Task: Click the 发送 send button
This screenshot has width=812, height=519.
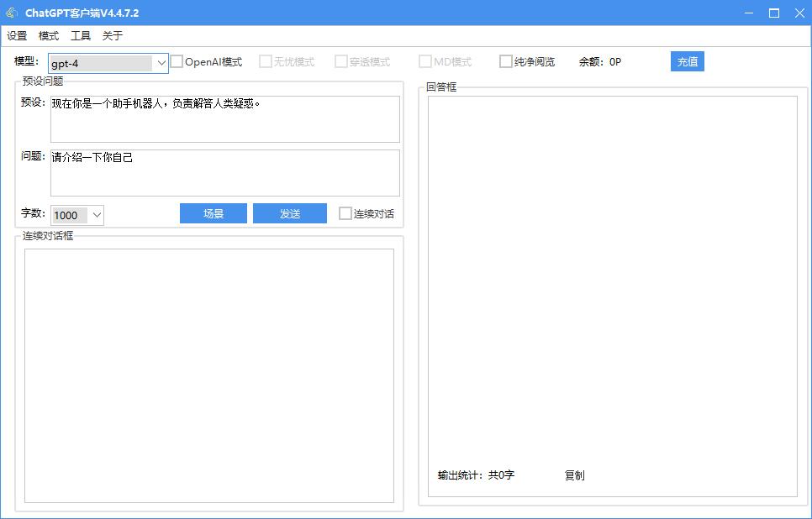Action: [x=290, y=213]
